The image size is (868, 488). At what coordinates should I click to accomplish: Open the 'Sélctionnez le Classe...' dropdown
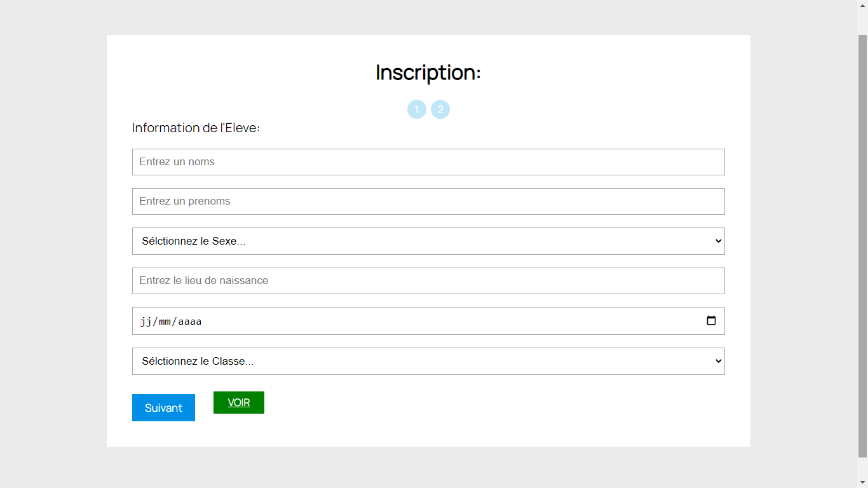click(x=428, y=361)
